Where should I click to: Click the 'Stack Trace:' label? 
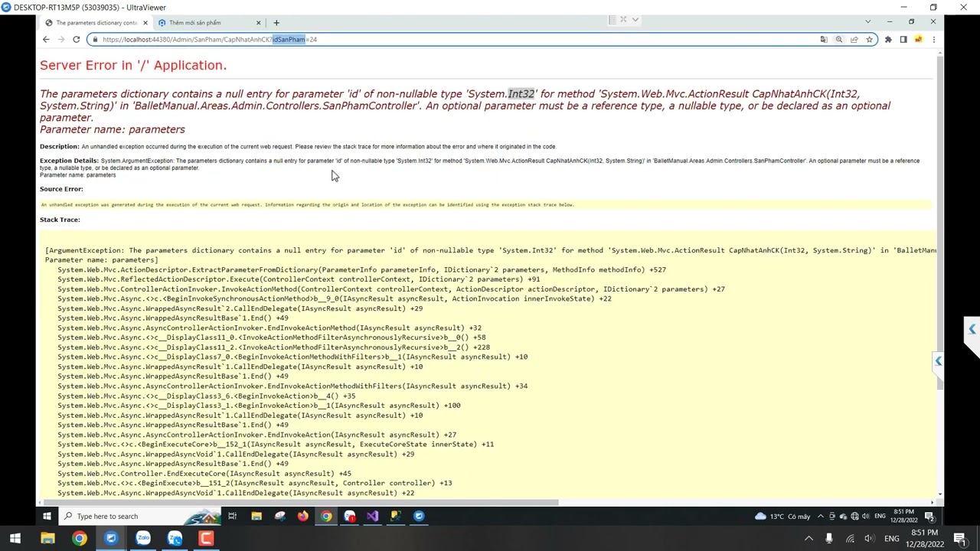point(60,220)
